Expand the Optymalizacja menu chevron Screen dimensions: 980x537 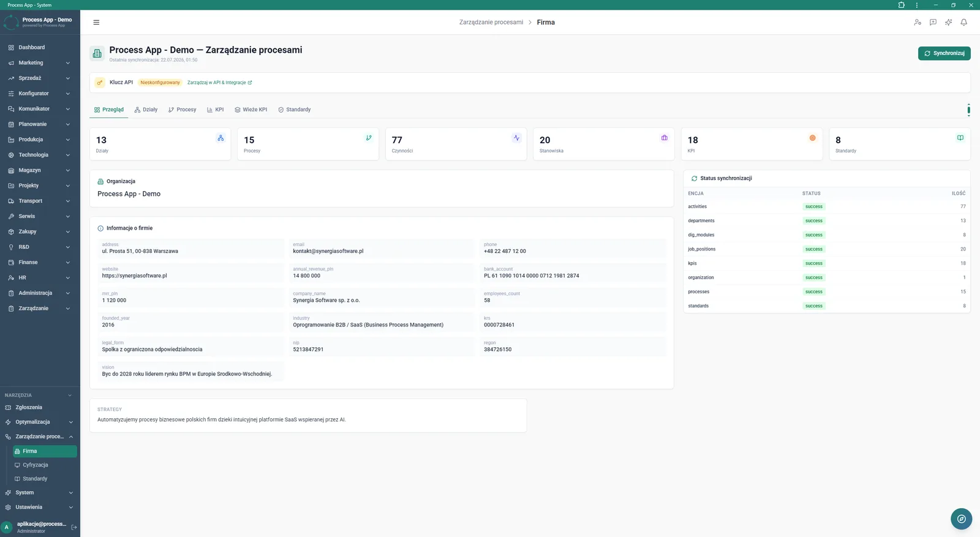(x=71, y=422)
